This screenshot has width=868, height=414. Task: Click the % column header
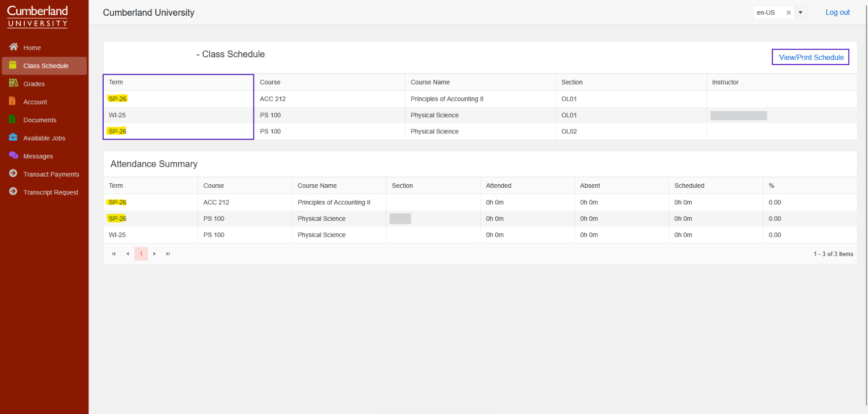coord(771,186)
